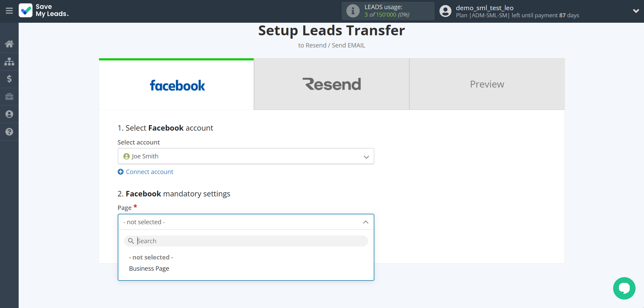644x308 pixels.
Task: Choose the '- not selected -' option
Action: 151,257
